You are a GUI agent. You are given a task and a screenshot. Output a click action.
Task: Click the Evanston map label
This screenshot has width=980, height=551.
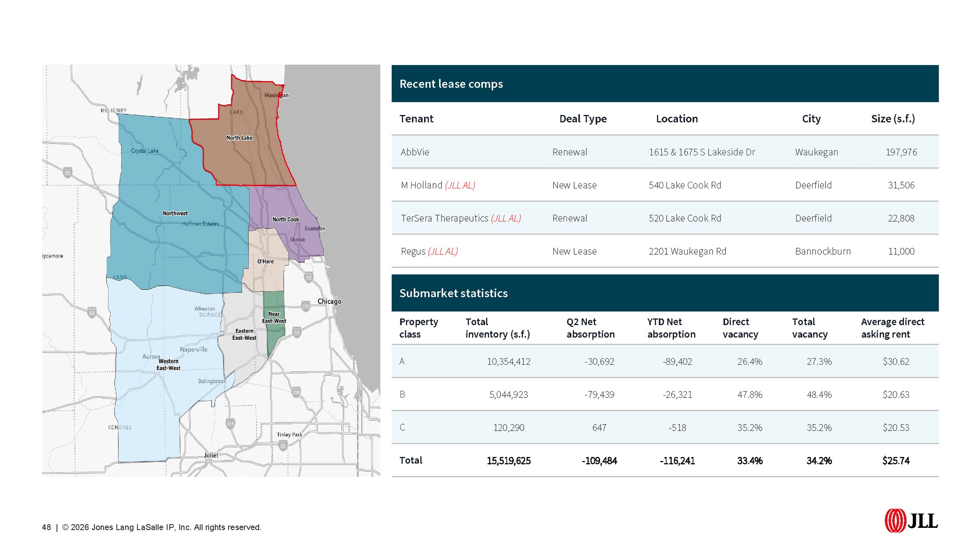(x=315, y=229)
